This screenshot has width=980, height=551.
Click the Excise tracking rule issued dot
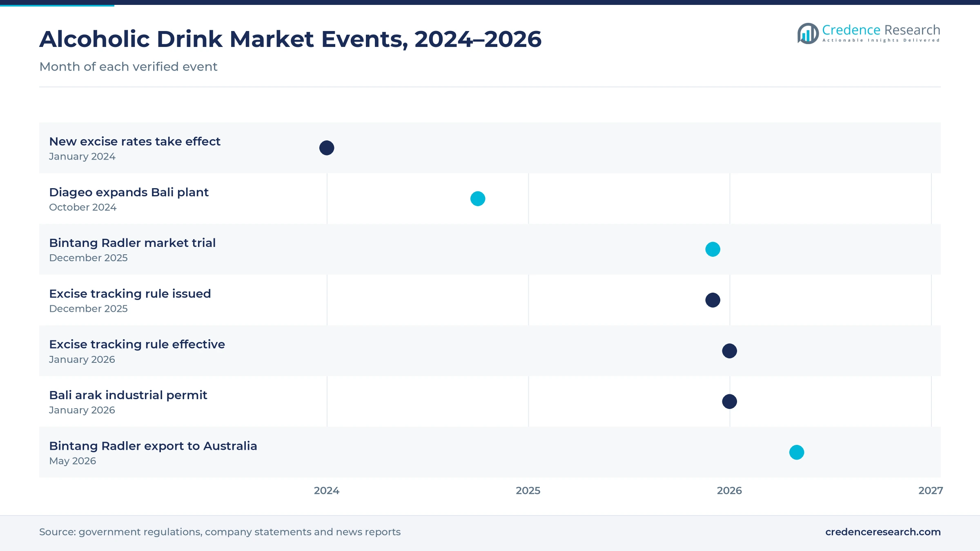click(713, 300)
